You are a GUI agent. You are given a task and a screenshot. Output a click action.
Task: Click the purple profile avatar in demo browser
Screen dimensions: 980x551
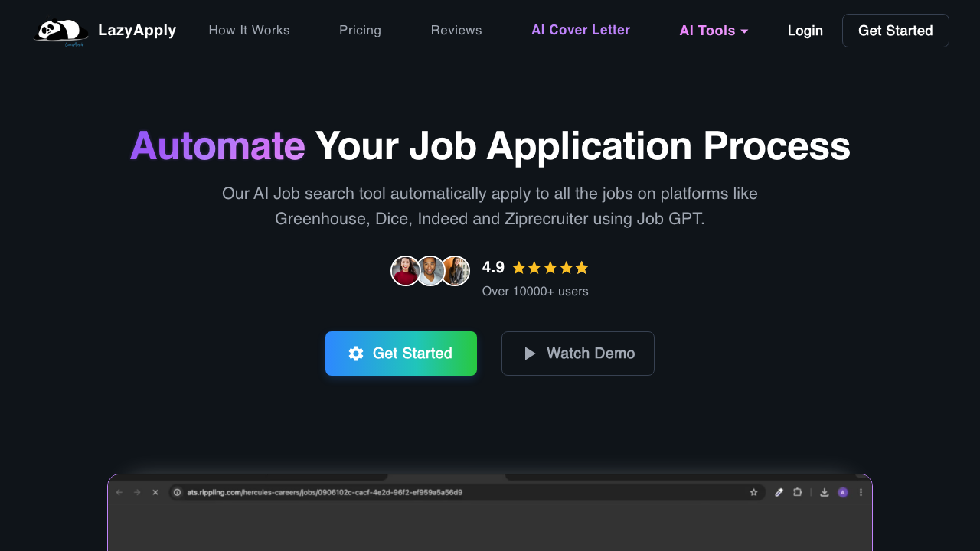pyautogui.click(x=843, y=492)
